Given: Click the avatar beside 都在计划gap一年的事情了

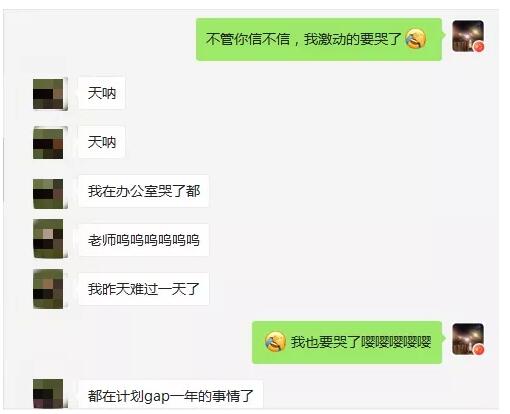Looking at the screenshot, I should point(49,394).
